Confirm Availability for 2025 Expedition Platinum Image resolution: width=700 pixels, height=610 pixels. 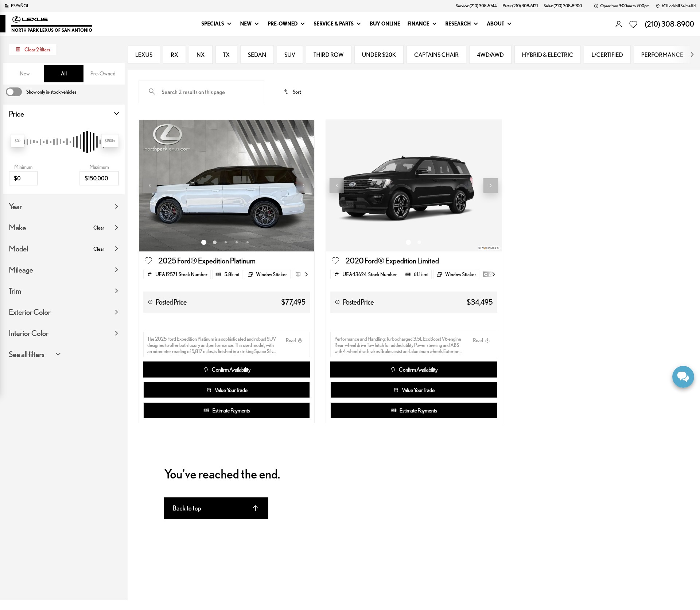(x=226, y=369)
